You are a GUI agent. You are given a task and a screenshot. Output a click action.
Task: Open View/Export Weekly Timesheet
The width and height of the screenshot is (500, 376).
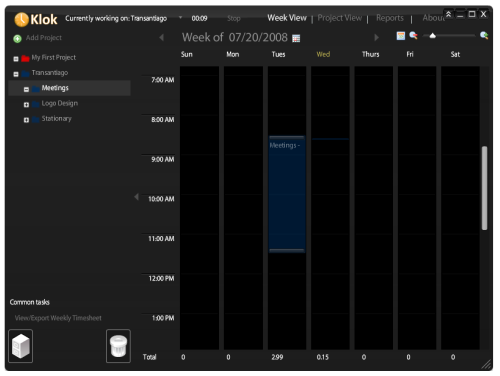pos(58,318)
